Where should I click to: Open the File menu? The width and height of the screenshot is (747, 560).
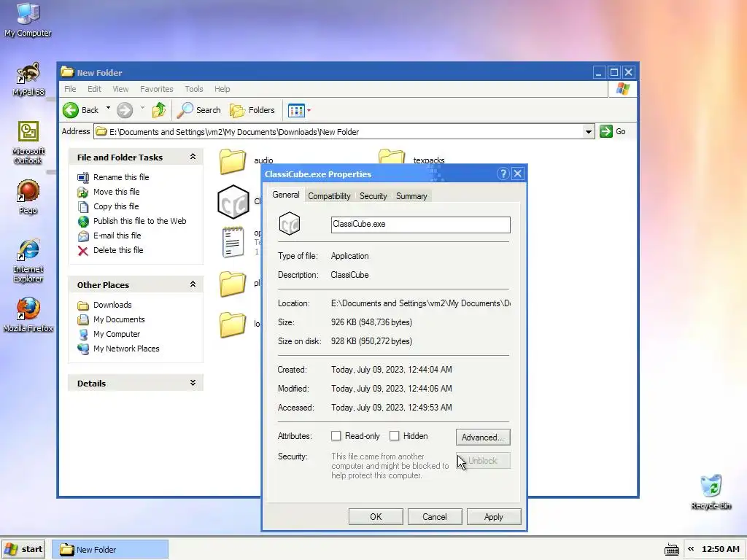tap(70, 89)
